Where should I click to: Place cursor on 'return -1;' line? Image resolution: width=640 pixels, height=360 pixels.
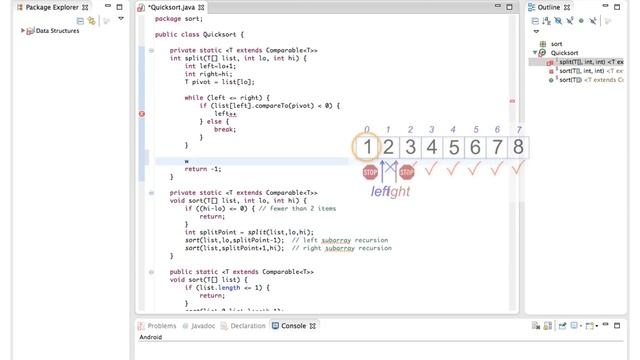pos(203,169)
